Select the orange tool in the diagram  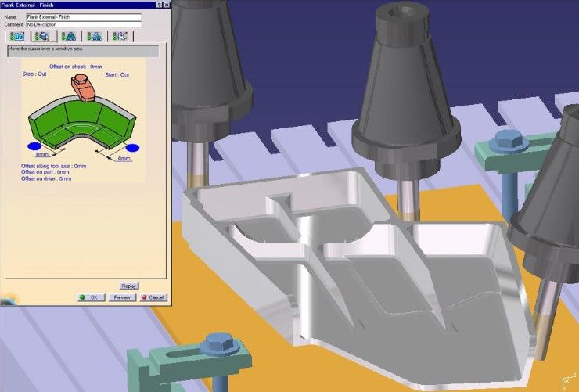click(x=83, y=87)
